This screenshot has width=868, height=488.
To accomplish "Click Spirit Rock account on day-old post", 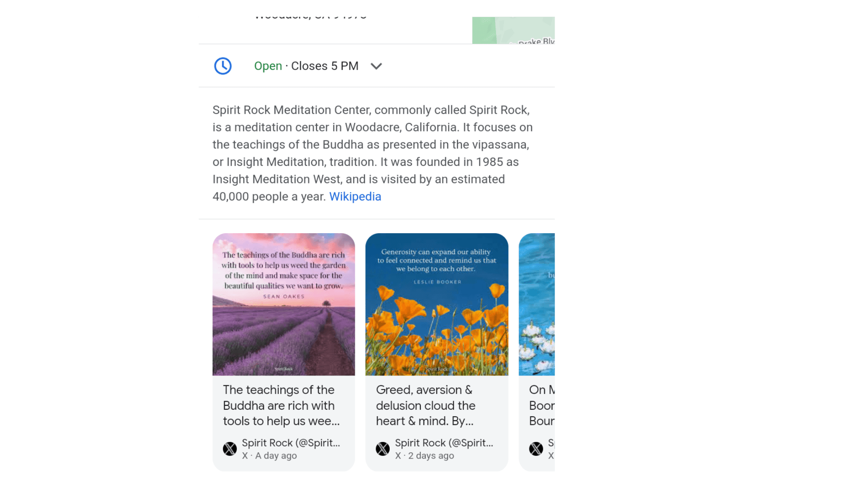I will [291, 443].
